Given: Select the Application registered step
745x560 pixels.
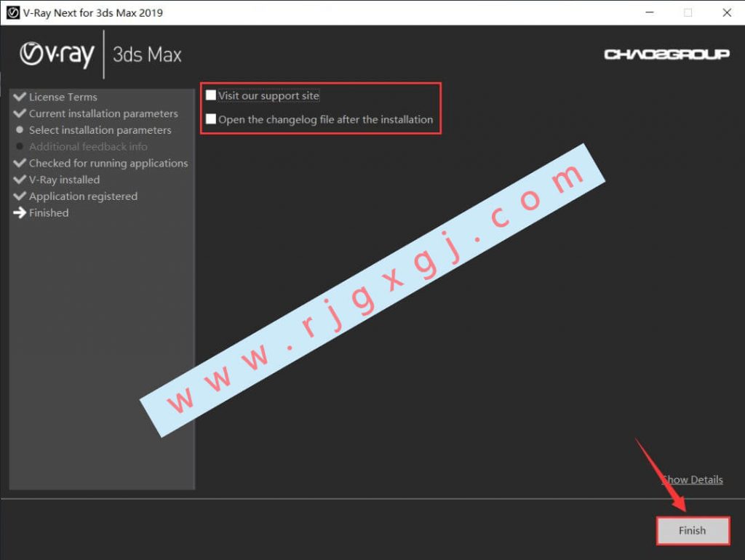Looking at the screenshot, I should tap(83, 196).
